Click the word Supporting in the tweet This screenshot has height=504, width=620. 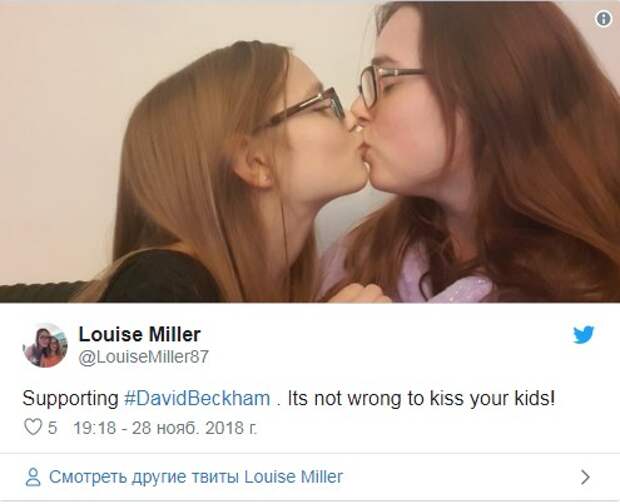(70, 398)
